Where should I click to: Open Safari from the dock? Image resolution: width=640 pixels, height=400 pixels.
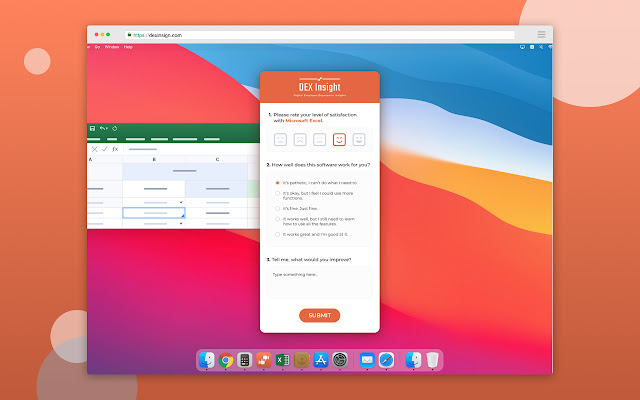[386, 360]
